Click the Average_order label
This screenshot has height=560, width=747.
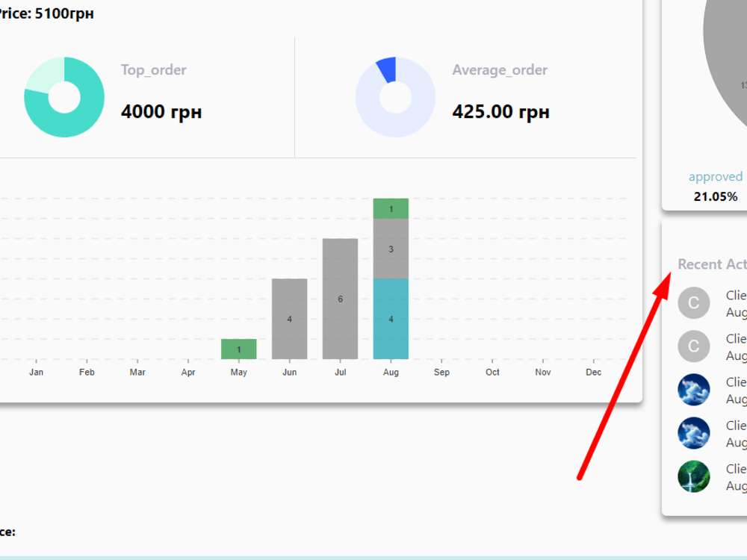coord(500,70)
